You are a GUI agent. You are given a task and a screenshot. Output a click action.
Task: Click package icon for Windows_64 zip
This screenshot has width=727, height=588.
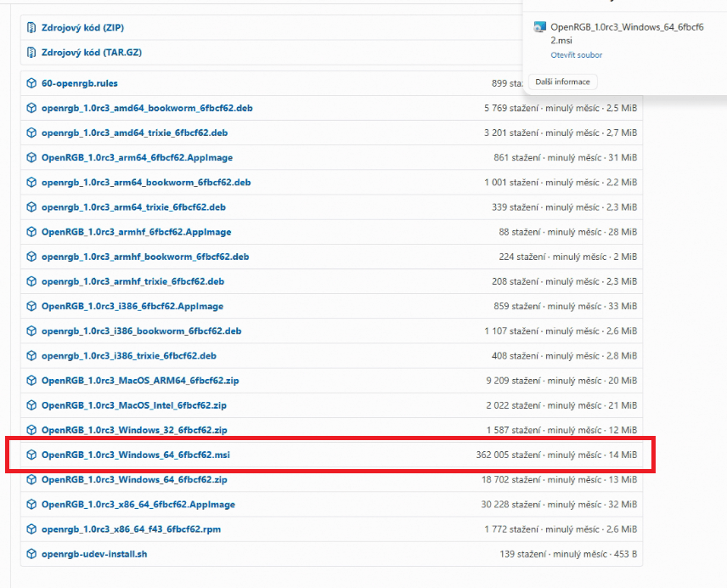31,479
